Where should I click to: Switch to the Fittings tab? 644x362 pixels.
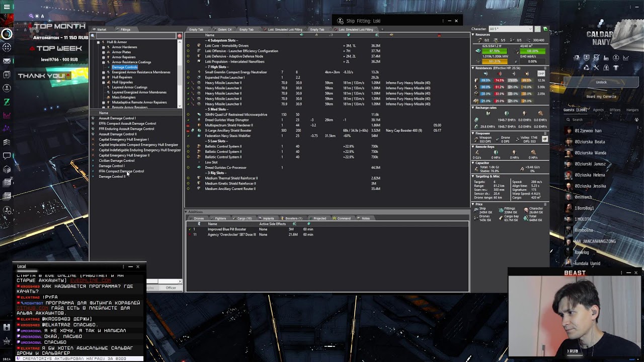point(125,30)
